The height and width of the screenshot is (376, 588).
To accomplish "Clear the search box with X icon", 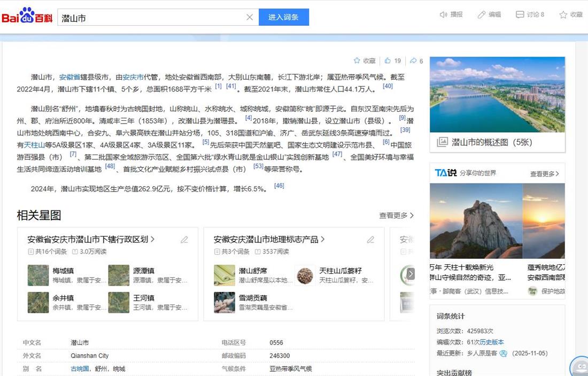I will click(x=249, y=17).
